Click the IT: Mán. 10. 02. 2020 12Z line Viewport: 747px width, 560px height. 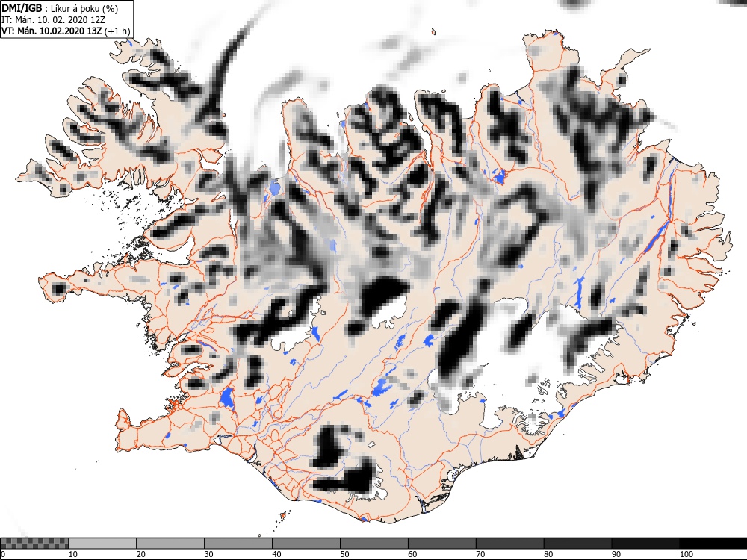53,20
